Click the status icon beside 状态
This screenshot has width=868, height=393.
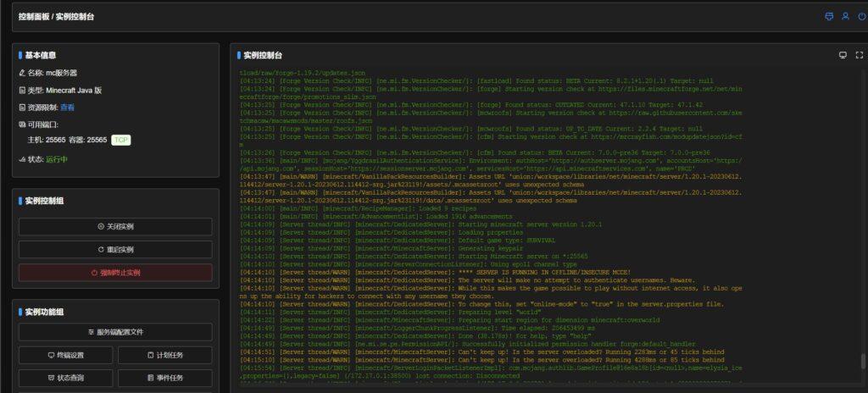22,159
